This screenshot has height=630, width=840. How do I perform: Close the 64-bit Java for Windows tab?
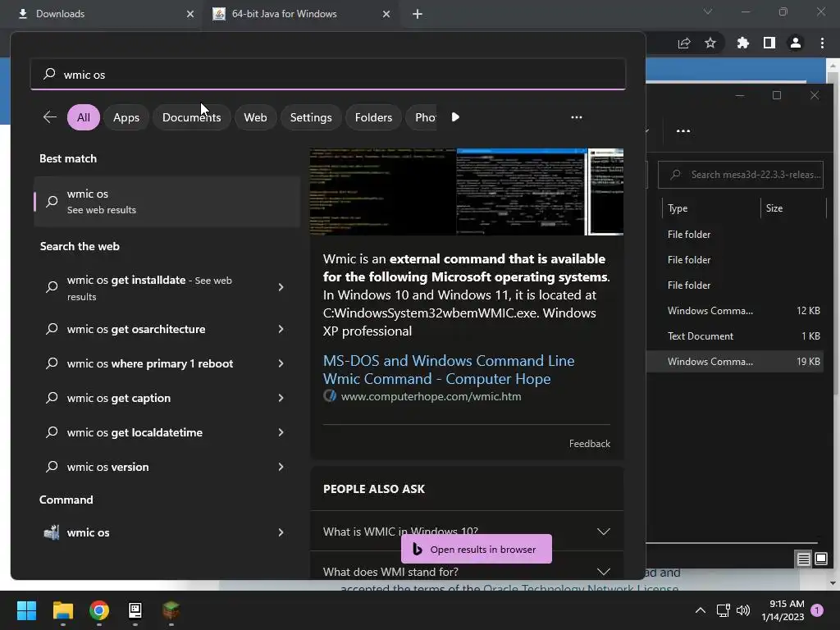(x=386, y=14)
